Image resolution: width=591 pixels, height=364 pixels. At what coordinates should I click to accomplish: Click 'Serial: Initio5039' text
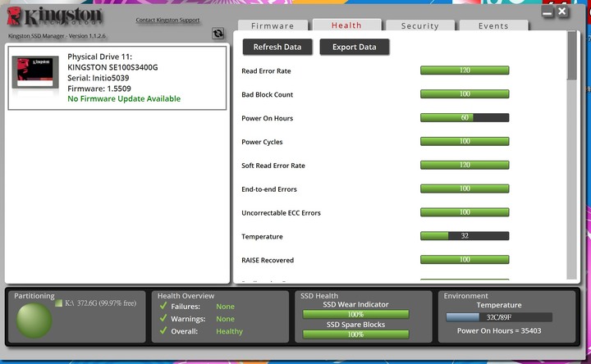(x=98, y=78)
